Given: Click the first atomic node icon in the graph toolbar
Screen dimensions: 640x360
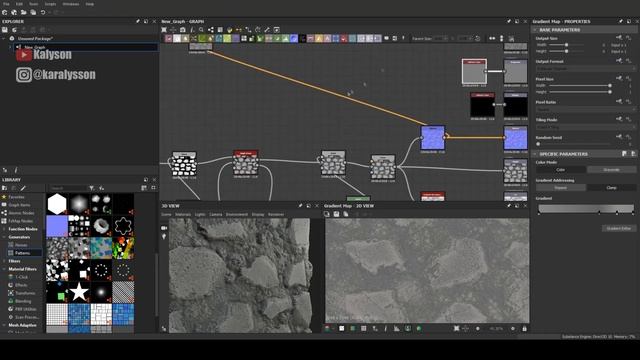Looking at the screenshot, I should 169,38.
